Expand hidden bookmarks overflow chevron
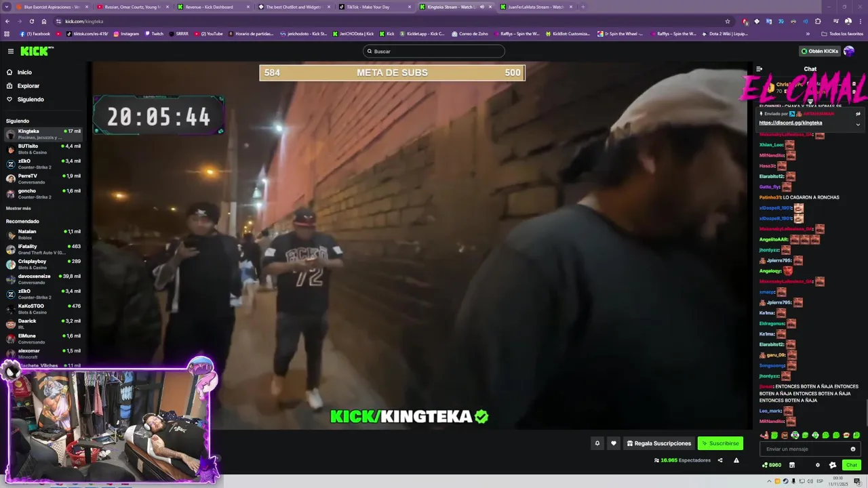 click(x=808, y=34)
